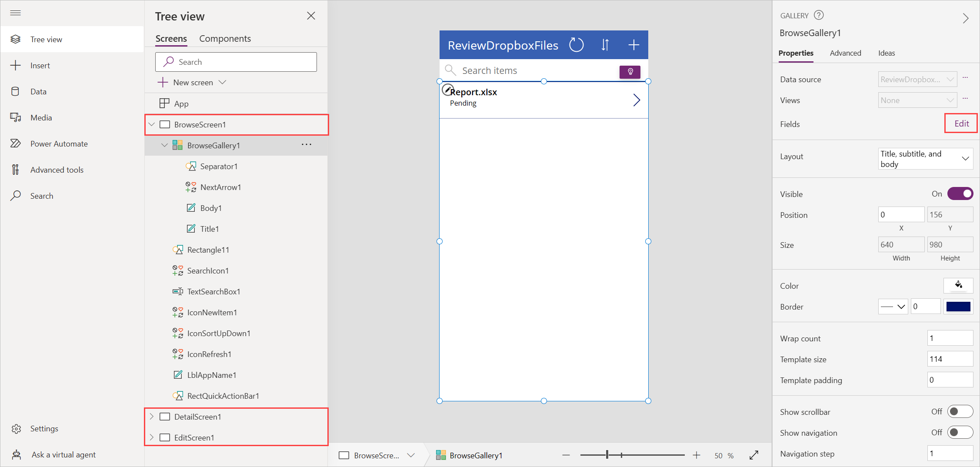Click the Search box in Tree view
This screenshot has height=467, width=980.
click(236, 62)
